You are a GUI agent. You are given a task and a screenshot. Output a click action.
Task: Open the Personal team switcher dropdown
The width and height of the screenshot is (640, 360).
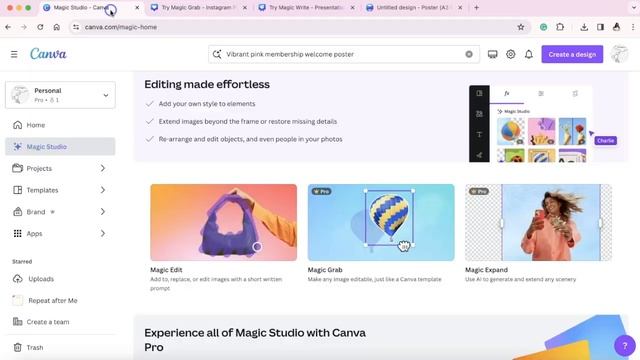pos(60,95)
